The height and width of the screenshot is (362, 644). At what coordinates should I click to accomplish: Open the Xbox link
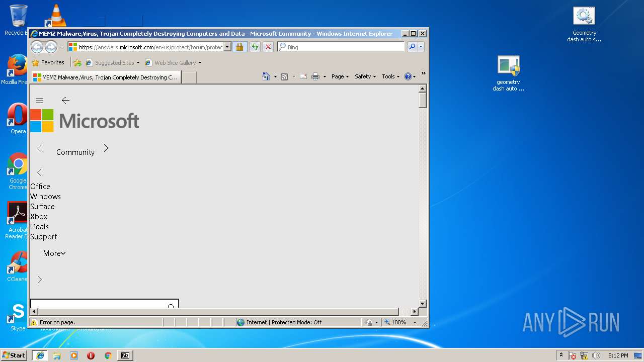(x=39, y=216)
